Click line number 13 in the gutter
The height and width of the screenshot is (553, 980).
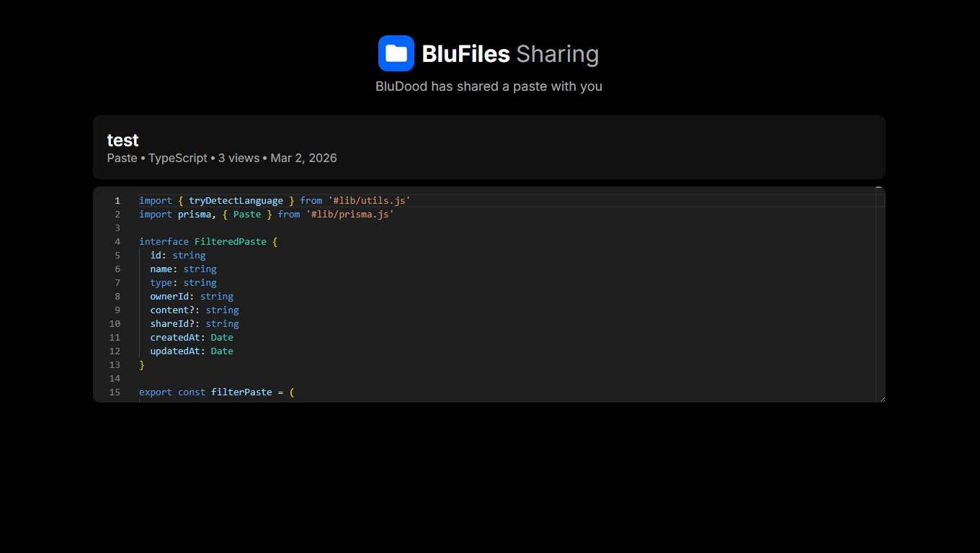click(115, 365)
